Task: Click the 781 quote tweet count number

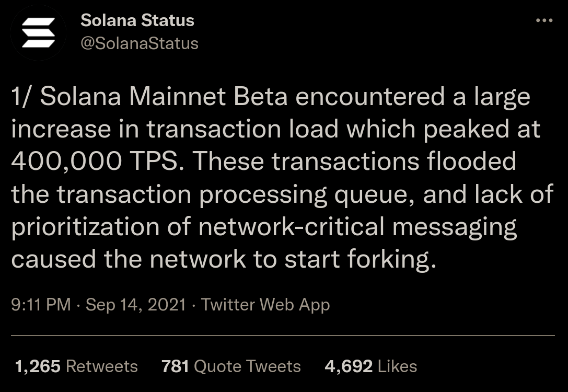Action: tap(175, 366)
